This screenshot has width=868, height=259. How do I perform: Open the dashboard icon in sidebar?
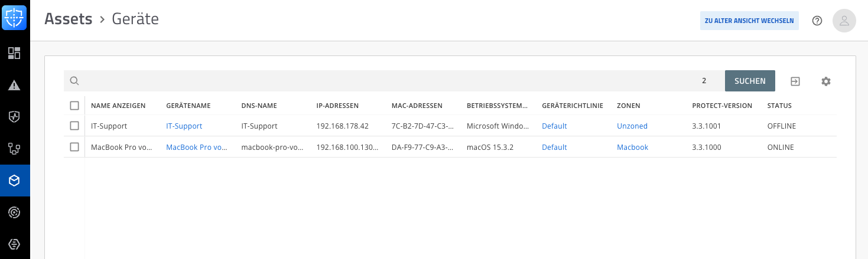(x=15, y=53)
